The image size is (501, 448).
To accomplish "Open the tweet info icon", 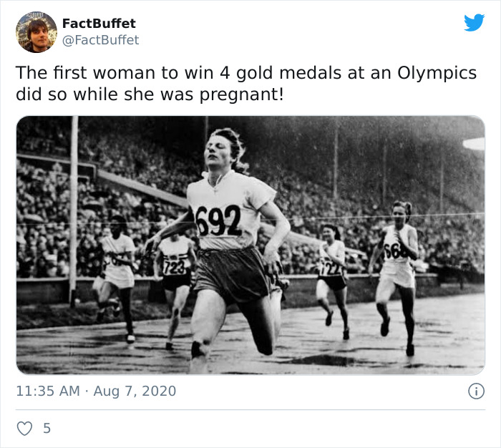I will [x=477, y=391].
